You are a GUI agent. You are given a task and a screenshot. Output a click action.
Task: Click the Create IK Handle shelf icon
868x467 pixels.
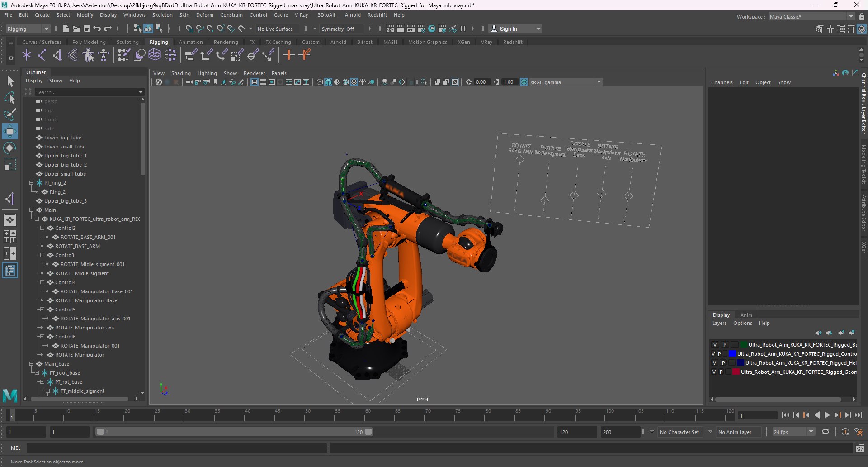57,55
